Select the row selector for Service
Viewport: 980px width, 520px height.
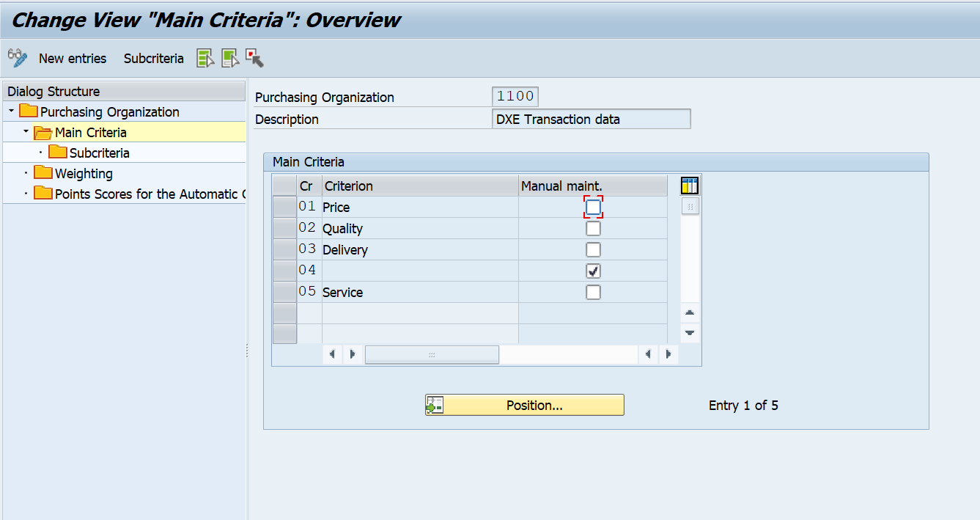[x=284, y=292]
